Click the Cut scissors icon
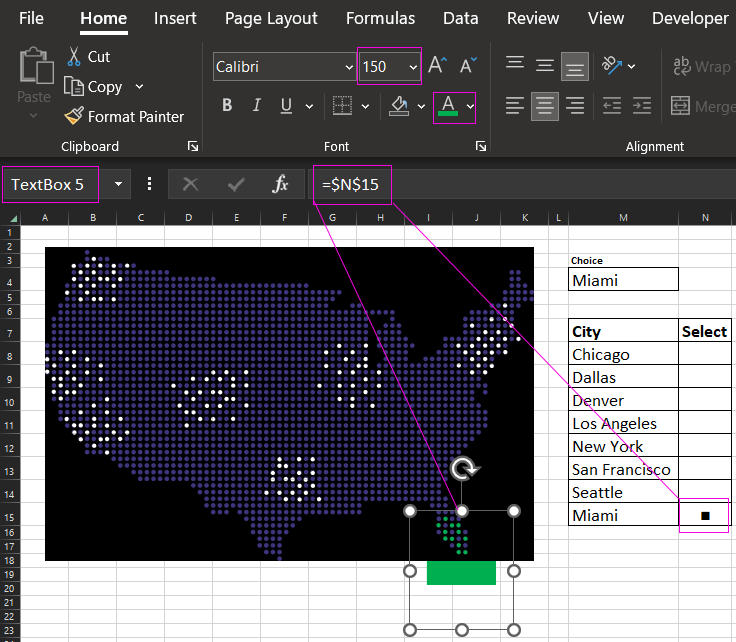This screenshot has height=642, width=736. click(x=73, y=57)
